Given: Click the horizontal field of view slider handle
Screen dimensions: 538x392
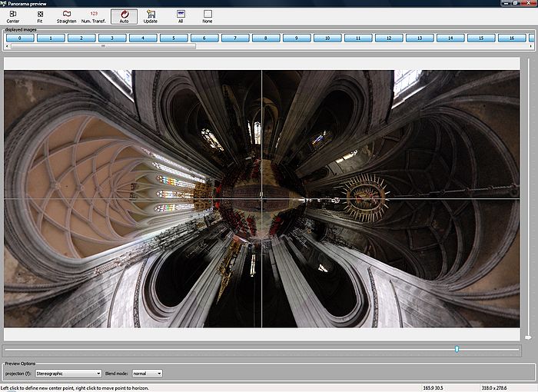Looking at the screenshot, I should click(x=457, y=349).
